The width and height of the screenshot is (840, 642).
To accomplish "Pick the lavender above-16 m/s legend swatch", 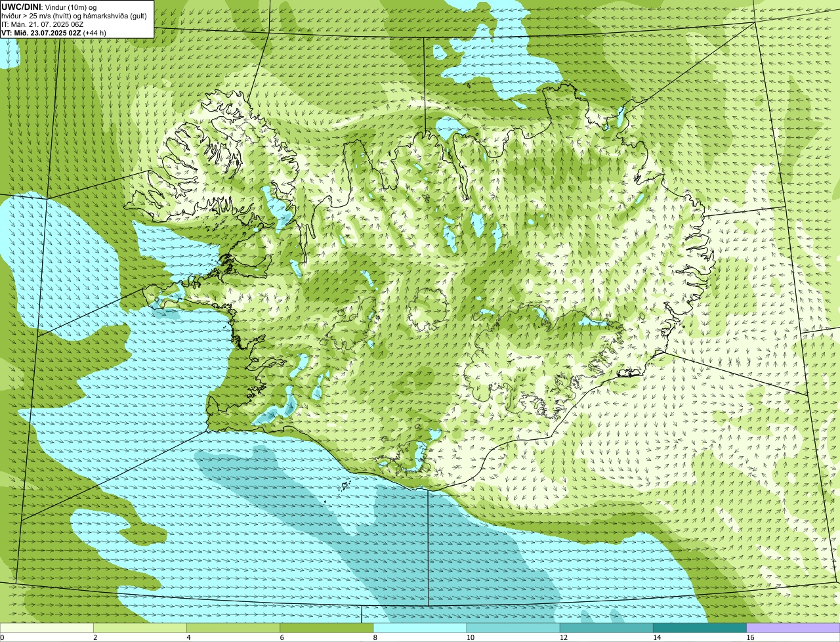I will pos(793,628).
